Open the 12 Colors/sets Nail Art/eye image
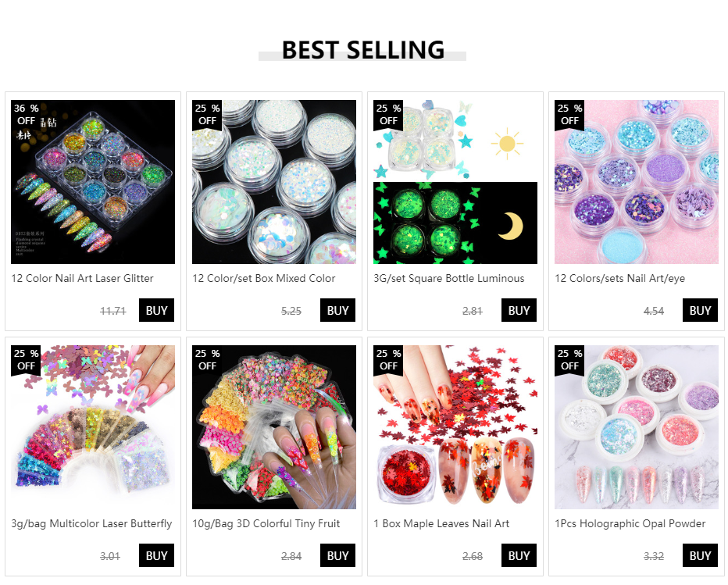This screenshot has width=728, height=585. point(636,182)
